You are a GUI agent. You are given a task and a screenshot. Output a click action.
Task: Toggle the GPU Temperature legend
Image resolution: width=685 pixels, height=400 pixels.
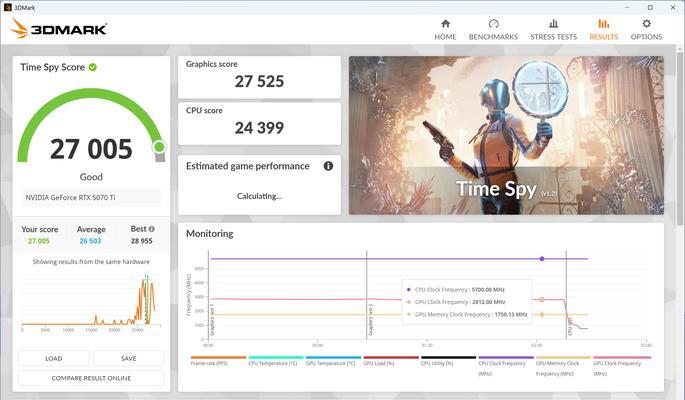point(333,362)
